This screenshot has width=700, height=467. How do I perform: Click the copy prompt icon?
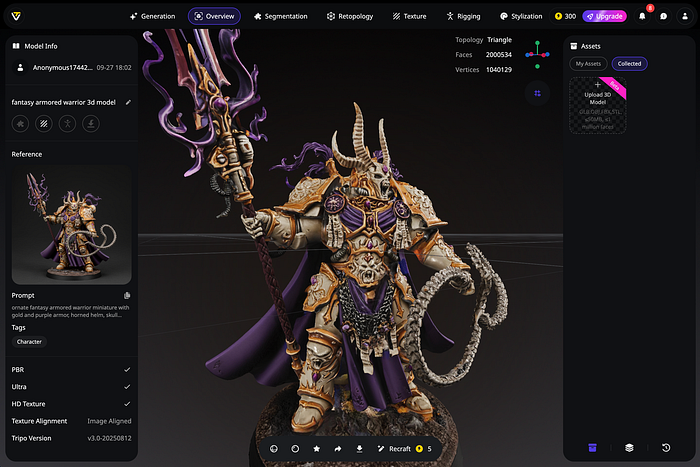pos(127,296)
